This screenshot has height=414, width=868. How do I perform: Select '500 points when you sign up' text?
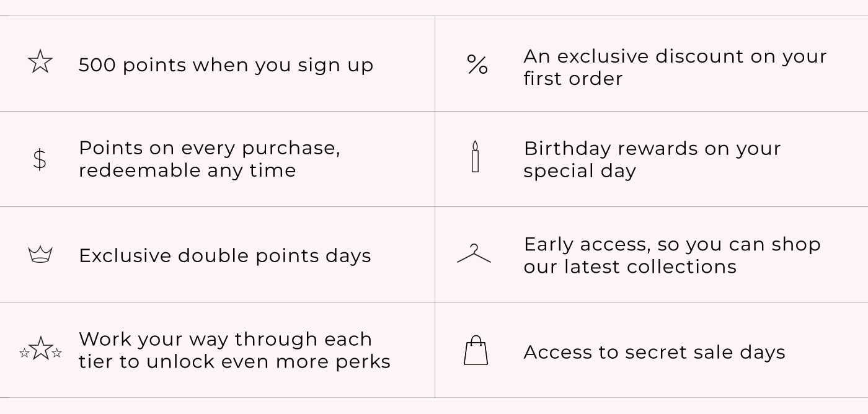click(x=226, y=65)
